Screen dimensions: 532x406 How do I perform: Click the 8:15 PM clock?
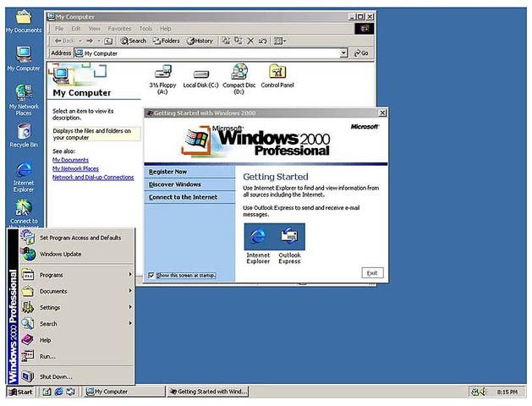pos(507,392)
